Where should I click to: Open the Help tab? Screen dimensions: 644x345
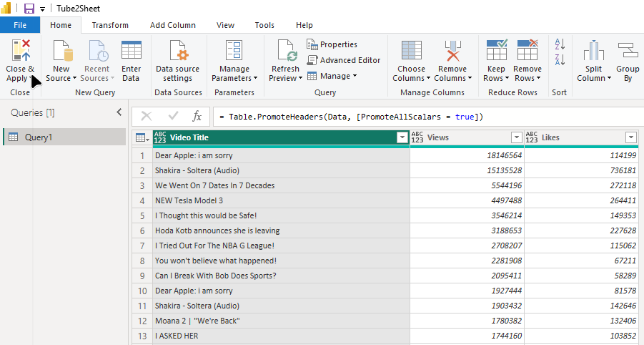304,25
